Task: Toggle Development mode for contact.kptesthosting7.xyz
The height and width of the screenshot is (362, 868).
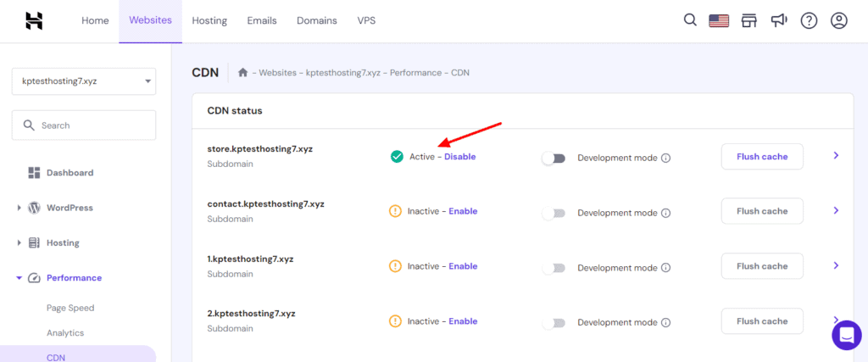Action: [553, 213]
